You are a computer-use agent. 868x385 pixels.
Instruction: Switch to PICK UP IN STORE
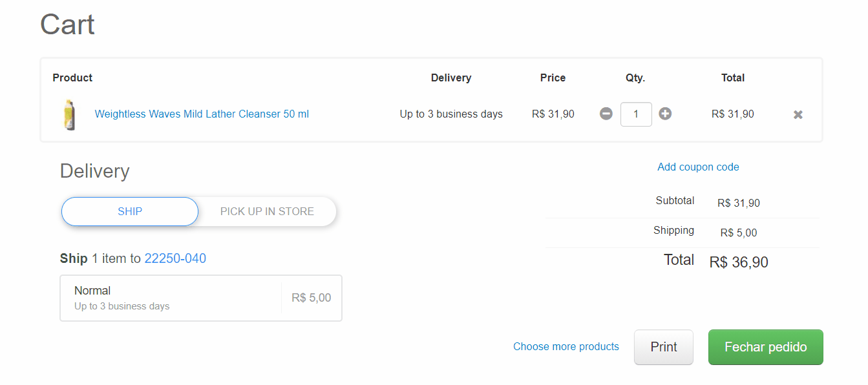[267, 211]
